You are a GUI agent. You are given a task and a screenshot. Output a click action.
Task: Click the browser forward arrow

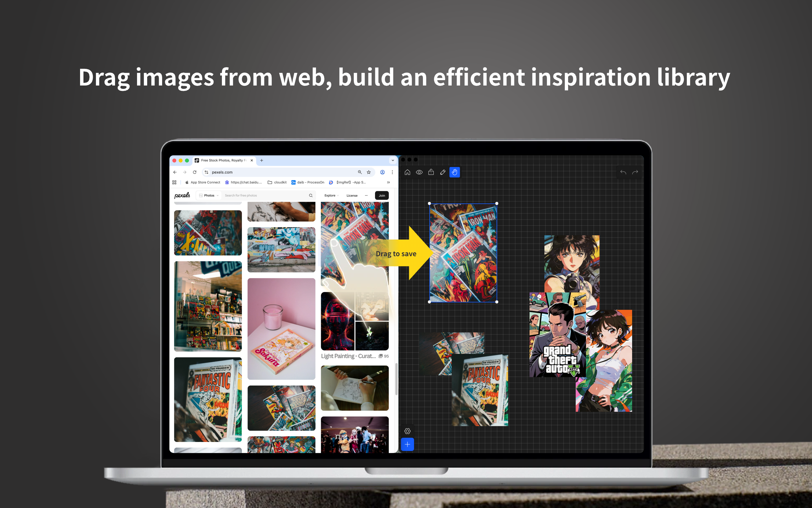point(185,172)
